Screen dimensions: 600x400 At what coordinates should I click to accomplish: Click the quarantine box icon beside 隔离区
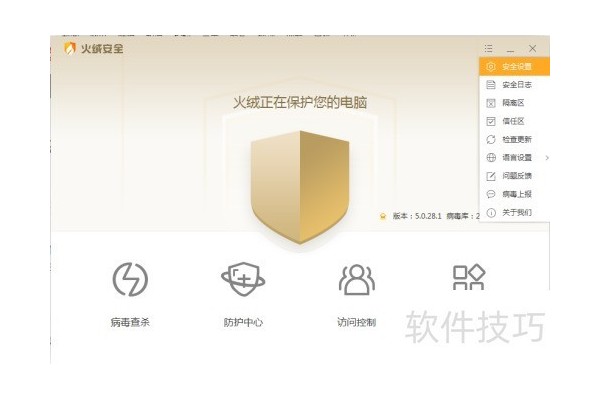[491, 103]
